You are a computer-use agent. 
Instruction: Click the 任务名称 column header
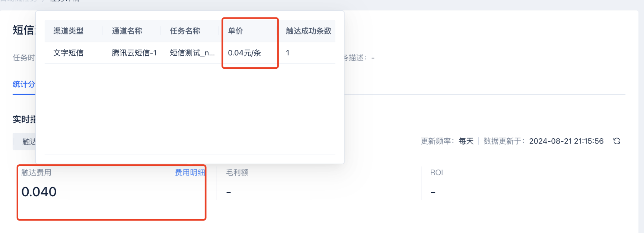(185, 31)
